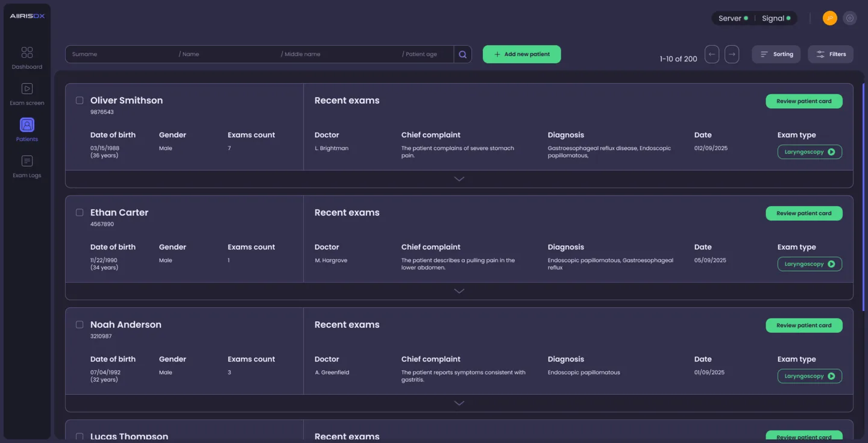Open the Exam screen sidebar icon

pyautogui.click(x=27, y=89)
